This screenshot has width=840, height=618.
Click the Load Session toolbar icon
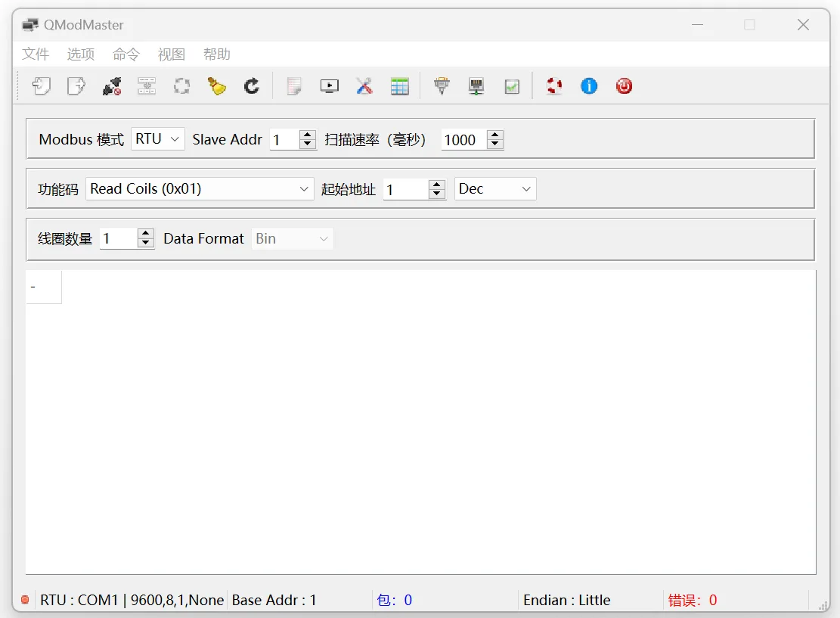pos(42,85)
